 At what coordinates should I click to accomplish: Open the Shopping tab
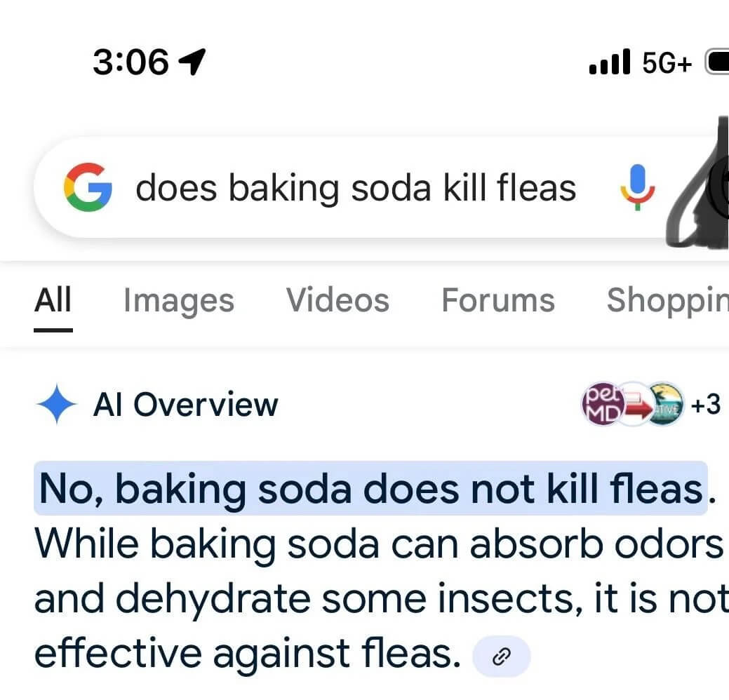[x=669, y=300]
